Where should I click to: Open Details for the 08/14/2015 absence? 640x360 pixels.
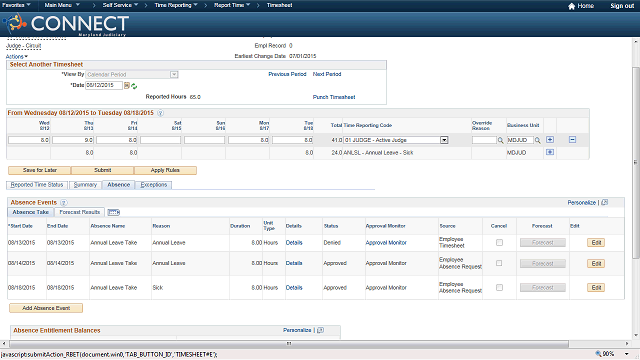(294, 263)
